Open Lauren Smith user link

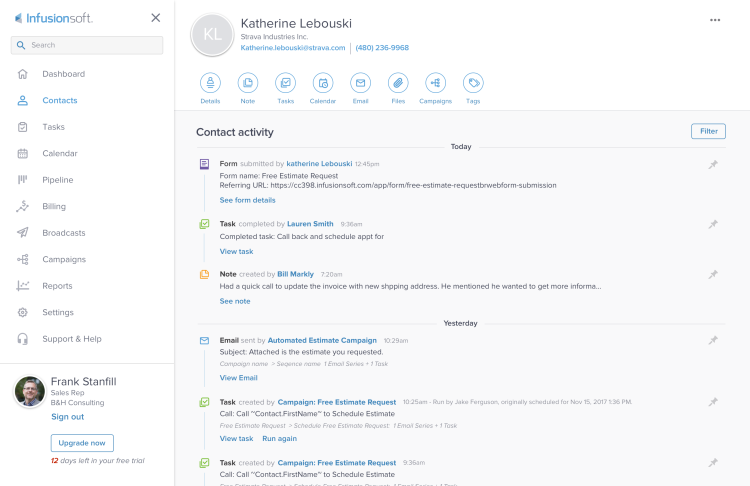point(310,224)
